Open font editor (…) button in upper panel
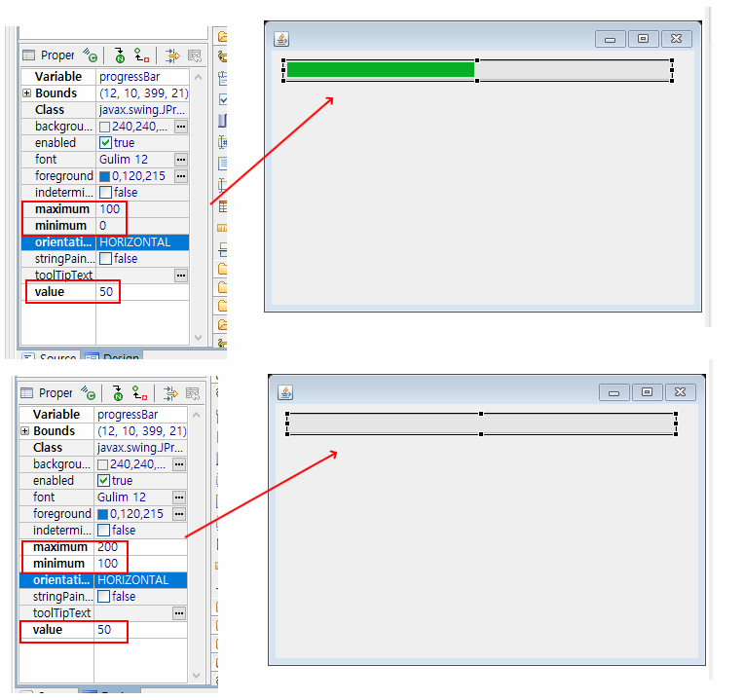 click(181, 160)
